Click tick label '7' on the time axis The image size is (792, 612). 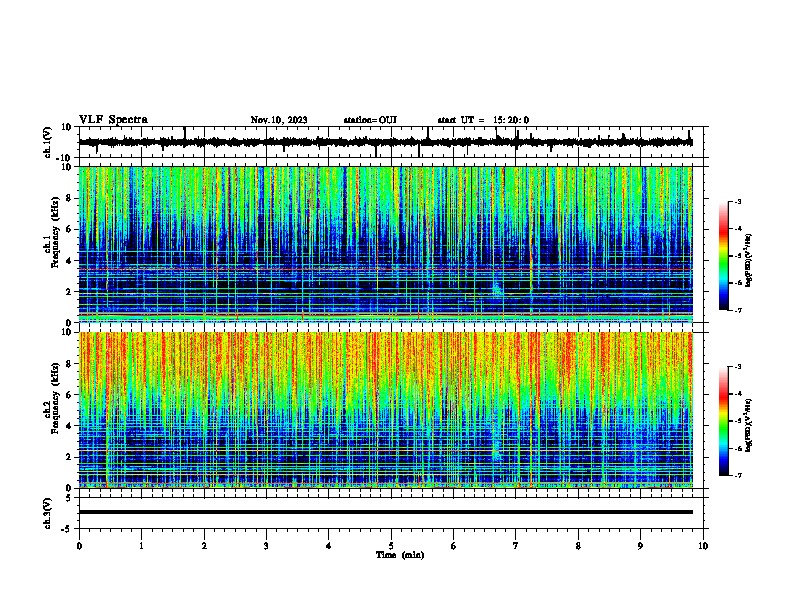click(516, 546)
